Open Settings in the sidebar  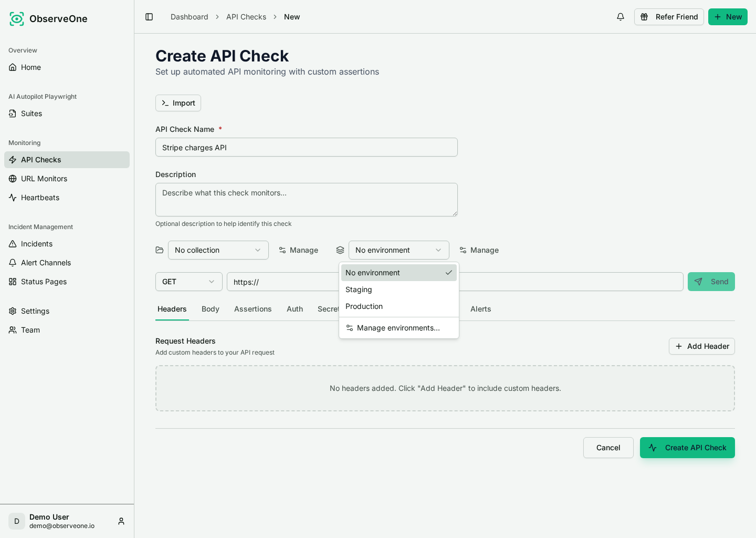click(67, 311)
